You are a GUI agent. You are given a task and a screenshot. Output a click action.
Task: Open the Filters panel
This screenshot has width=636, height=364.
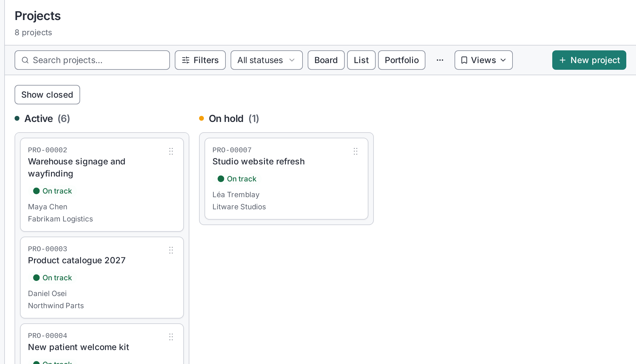(200, 60)
